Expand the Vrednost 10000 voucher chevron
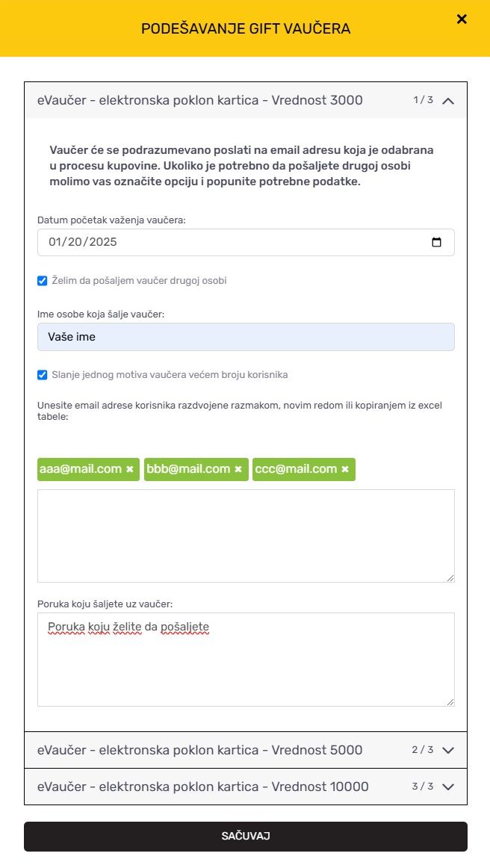 448,787
